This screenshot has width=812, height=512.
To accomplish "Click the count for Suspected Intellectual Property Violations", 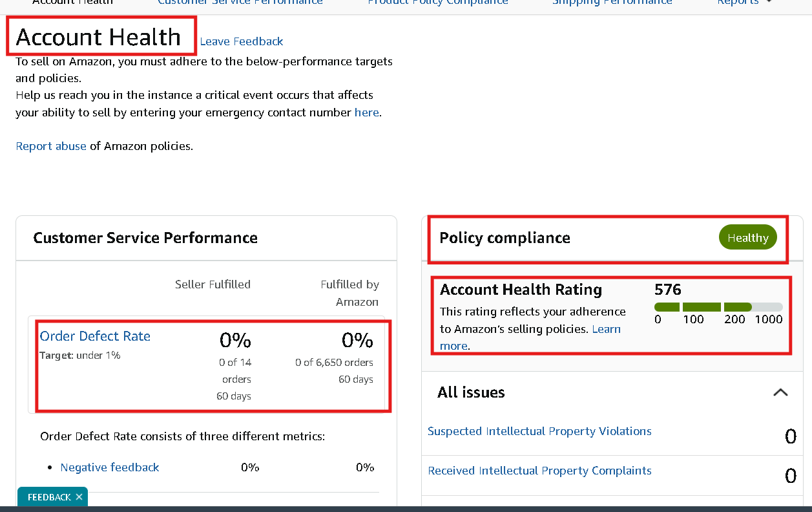I will [791, 437].
